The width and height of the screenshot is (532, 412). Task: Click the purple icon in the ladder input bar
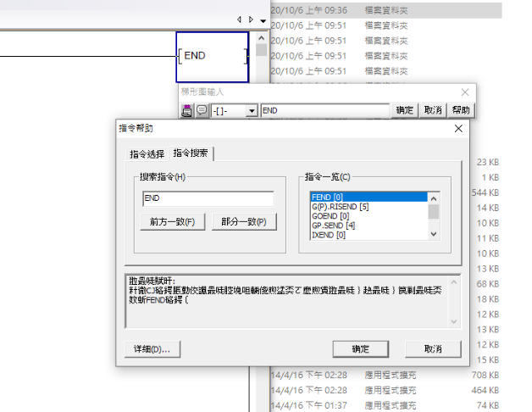(187, 110)
